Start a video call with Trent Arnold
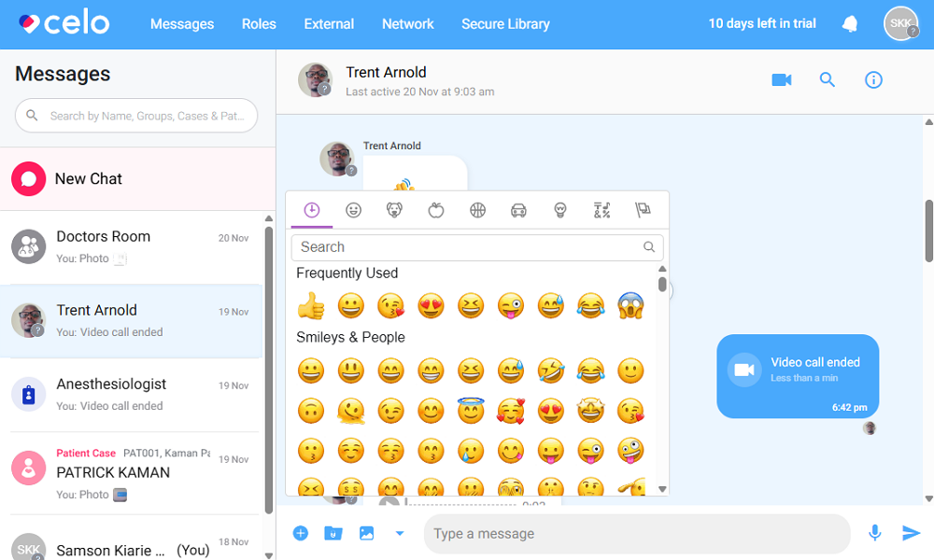The image size is (934, 560). (x=782, y=79)
